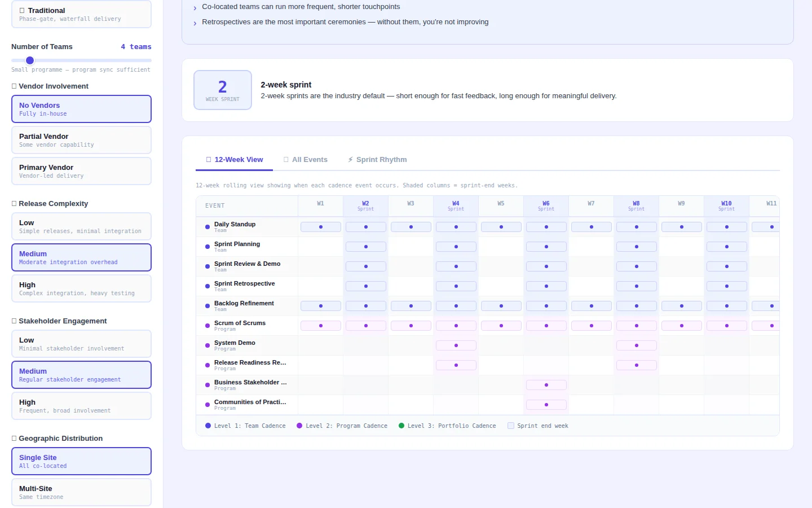Expand the co-located teams touchpoints tip
Viewport: 812px width, 508px height.
coord(195,8)
